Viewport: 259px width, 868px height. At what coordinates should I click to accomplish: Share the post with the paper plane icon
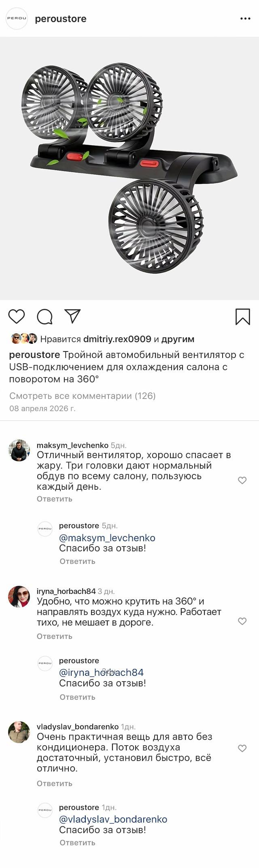72,316
